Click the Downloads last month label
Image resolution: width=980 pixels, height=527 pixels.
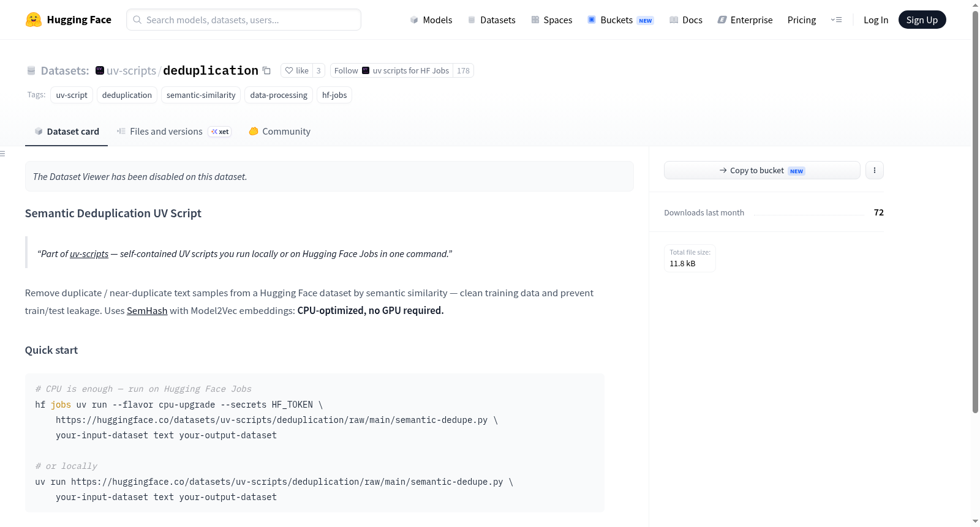tap(704, 212)
